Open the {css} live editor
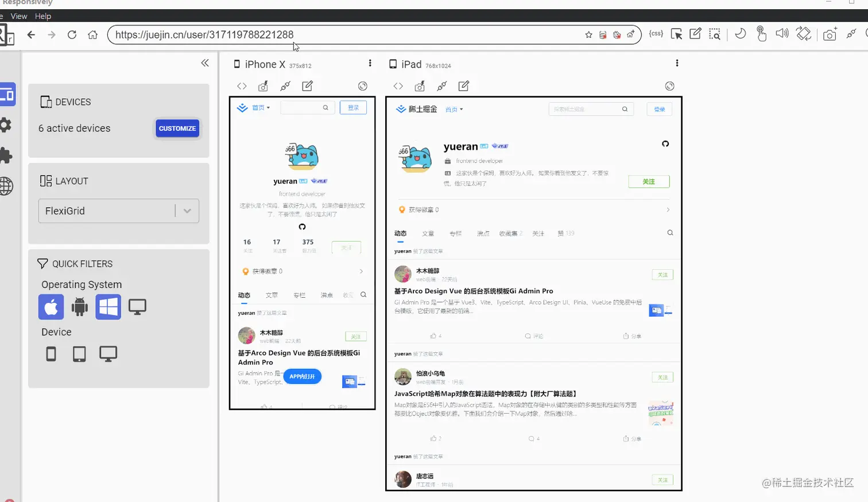The width and height of the screenshot is (868, 502). click(656, 34)
